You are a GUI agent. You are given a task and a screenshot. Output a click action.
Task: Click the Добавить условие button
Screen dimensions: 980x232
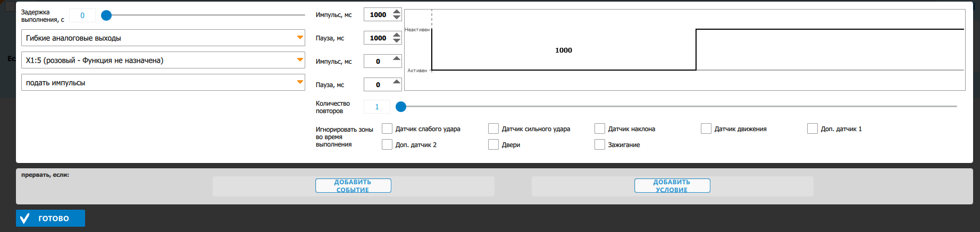(672, 186)
